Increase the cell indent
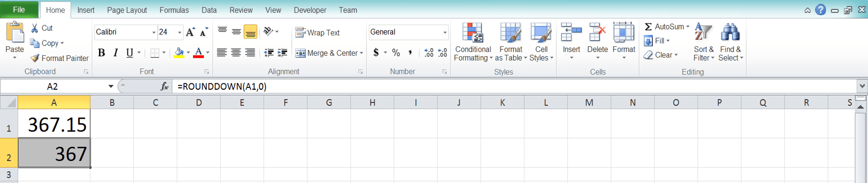Screen dimensions: 868x183 click(x=283, y=53)
